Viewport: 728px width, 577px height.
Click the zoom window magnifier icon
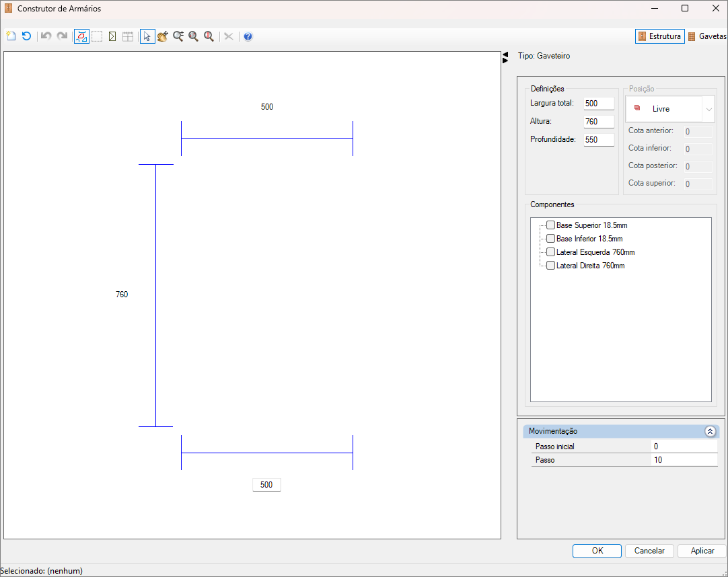coord(194,36)
